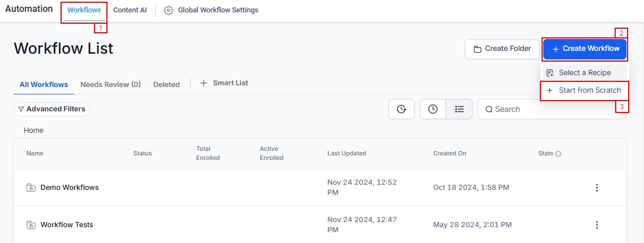Choose Select a Recipe from dropdown
644x243 pixels.
pos(585,73)
